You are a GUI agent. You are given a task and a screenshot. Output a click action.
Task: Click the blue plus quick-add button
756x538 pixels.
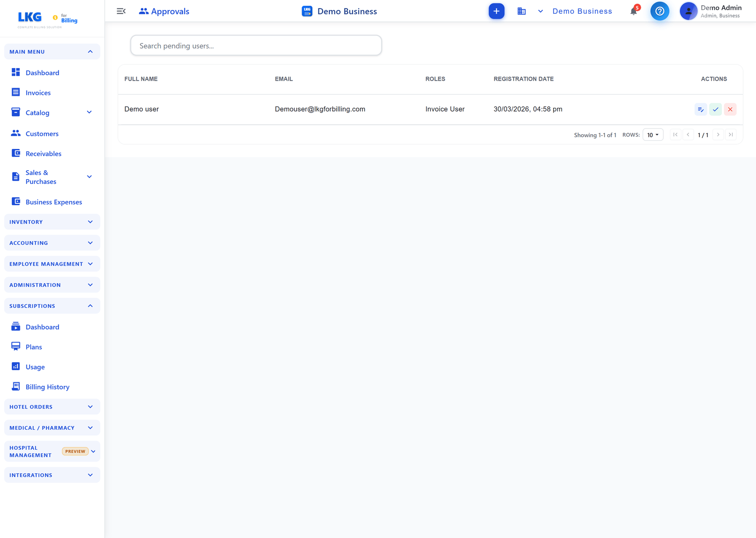tap(496, 11)
